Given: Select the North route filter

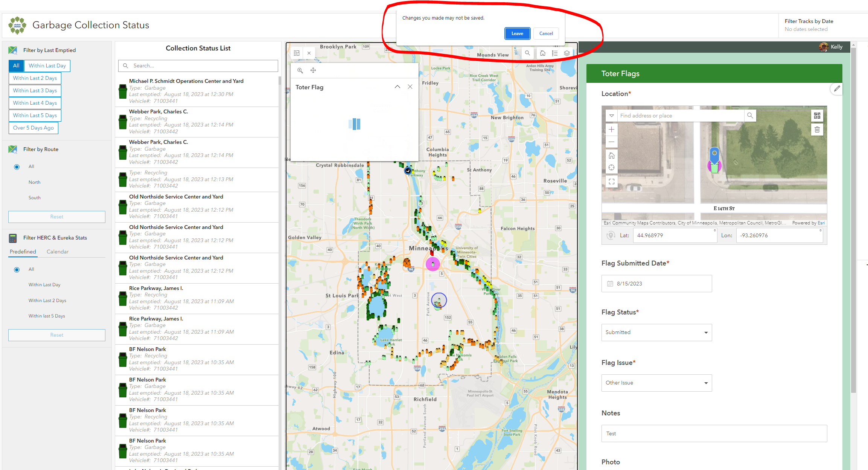Looking at the screenshot, I should (34, 182).
